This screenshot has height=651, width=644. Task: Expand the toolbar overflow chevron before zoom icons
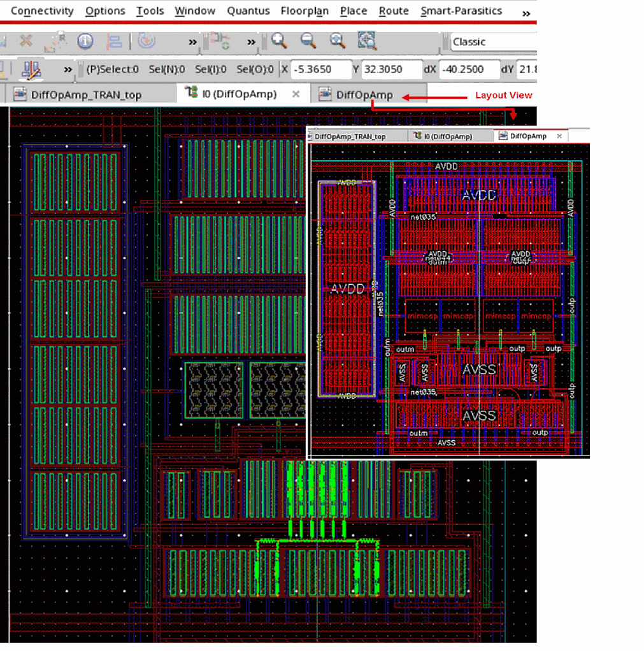(251, 42)
